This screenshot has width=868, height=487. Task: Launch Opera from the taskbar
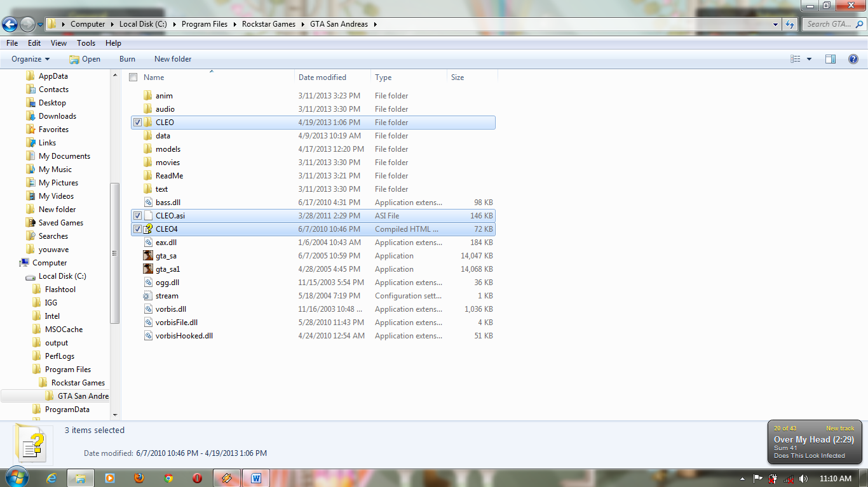coord(197,478)
